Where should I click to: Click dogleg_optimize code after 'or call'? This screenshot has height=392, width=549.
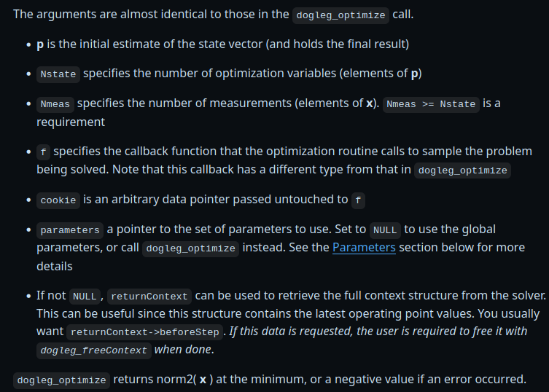click(x=191, y=248)
